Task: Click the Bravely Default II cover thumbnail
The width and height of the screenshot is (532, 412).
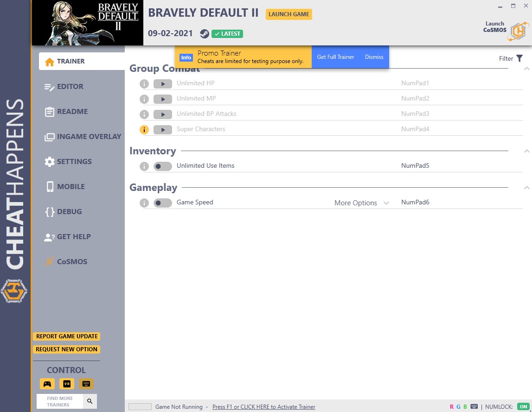Action: (x=88, y=23)
